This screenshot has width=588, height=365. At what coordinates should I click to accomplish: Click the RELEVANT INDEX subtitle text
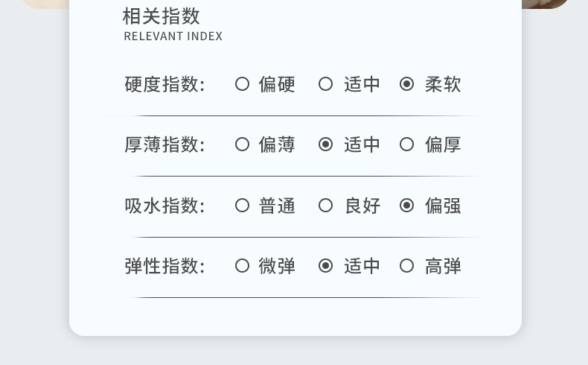click(173, 36)
